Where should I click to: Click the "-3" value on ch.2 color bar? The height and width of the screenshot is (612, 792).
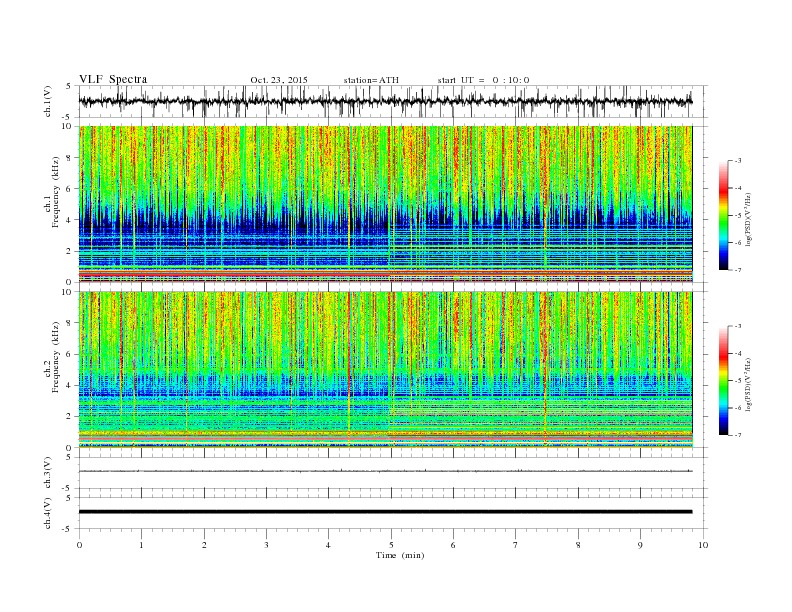point(738,326)
